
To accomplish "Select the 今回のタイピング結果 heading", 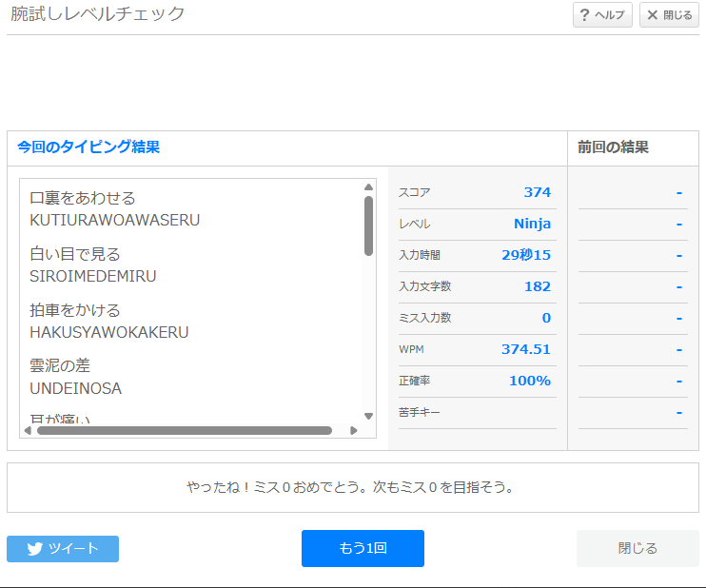I will tap(88, 147).
